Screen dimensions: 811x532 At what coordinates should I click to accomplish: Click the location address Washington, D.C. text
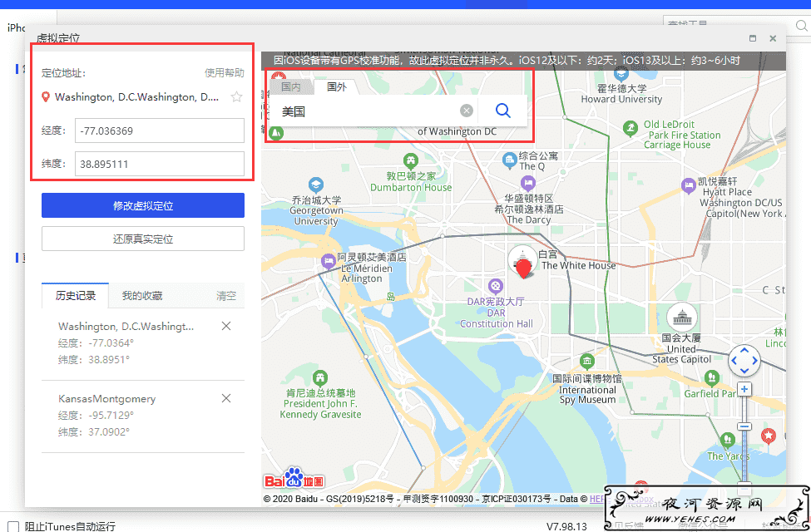pos(136,97)
